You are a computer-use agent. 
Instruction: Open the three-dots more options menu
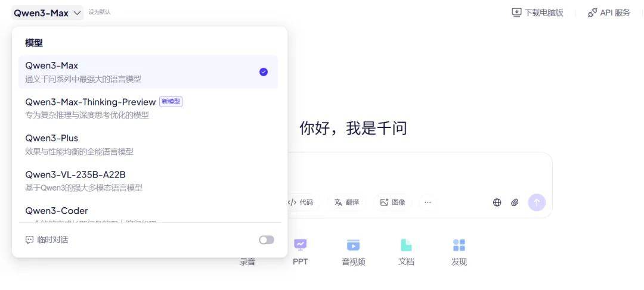coord(428,202)
